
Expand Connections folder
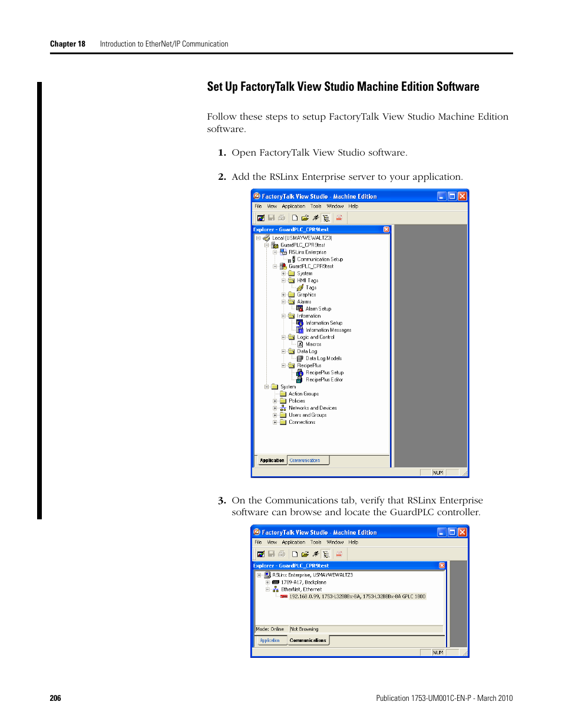[x=275, y=422]
